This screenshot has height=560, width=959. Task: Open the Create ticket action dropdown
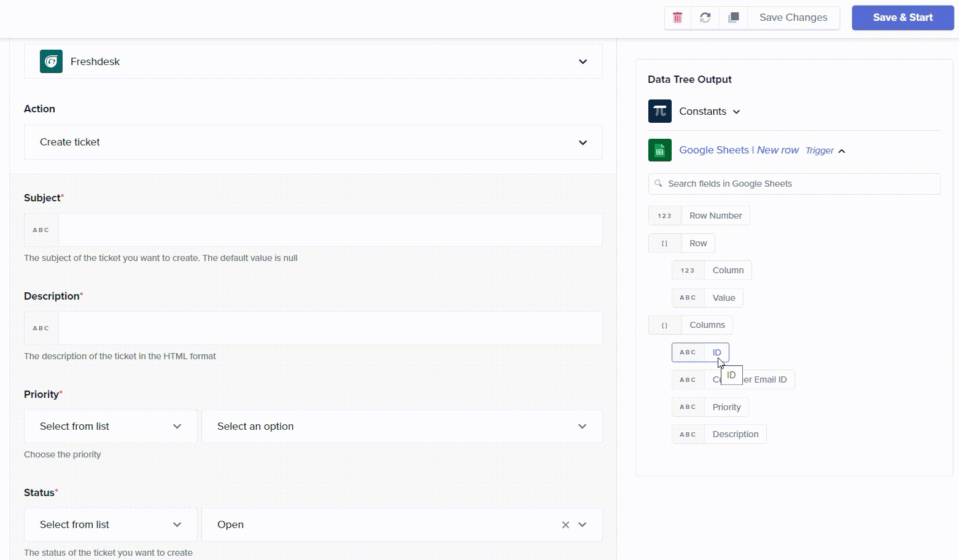[313, 142]
